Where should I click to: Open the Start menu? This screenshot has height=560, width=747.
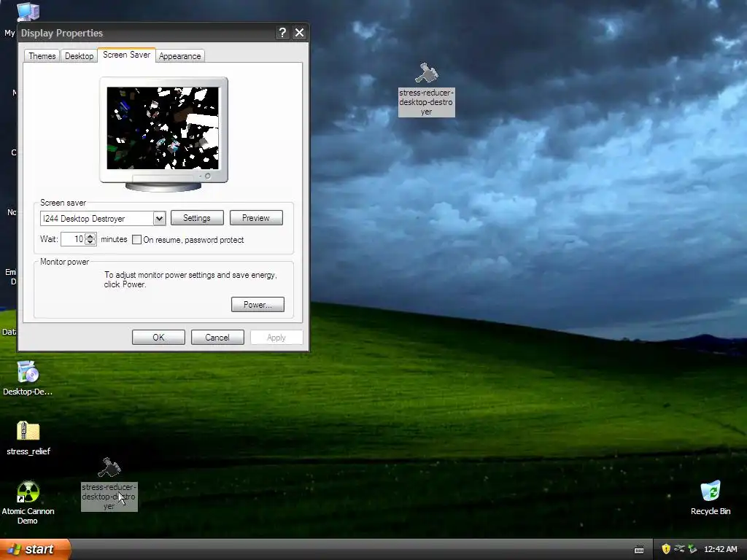click(x=34, y=549)
